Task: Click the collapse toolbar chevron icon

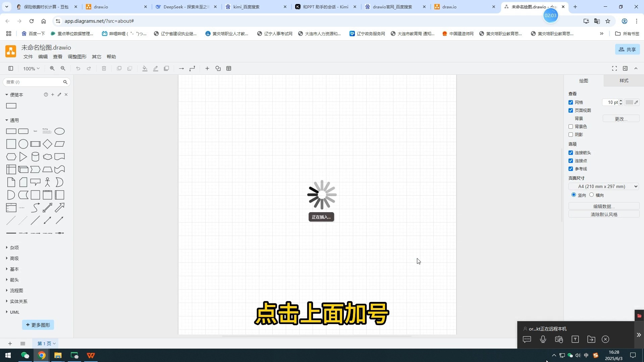Action: coord(636,68)
